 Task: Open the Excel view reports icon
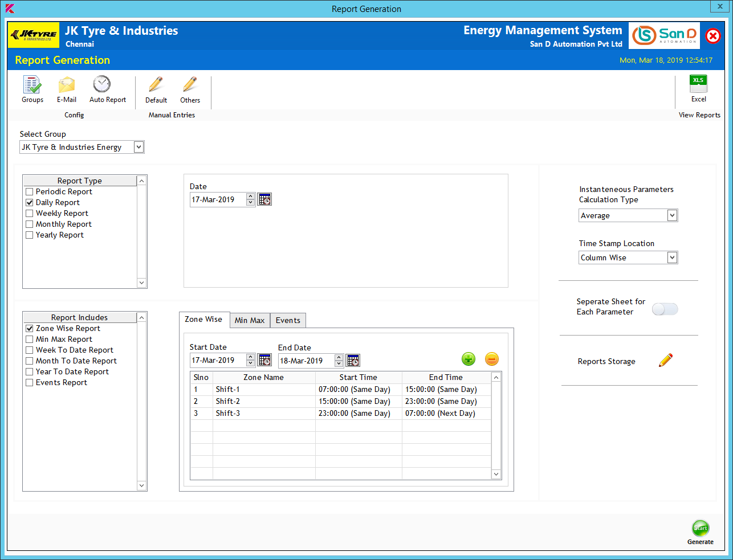click(x=698, y=84)
